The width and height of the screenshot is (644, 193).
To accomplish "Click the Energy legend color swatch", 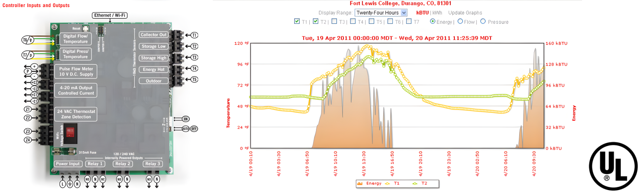I will [360, 183].
